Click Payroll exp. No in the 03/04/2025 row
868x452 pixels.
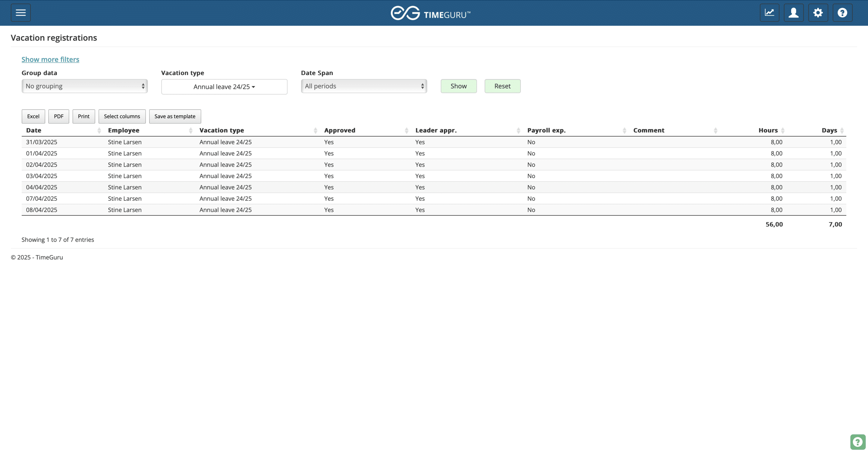coord(531,176)
